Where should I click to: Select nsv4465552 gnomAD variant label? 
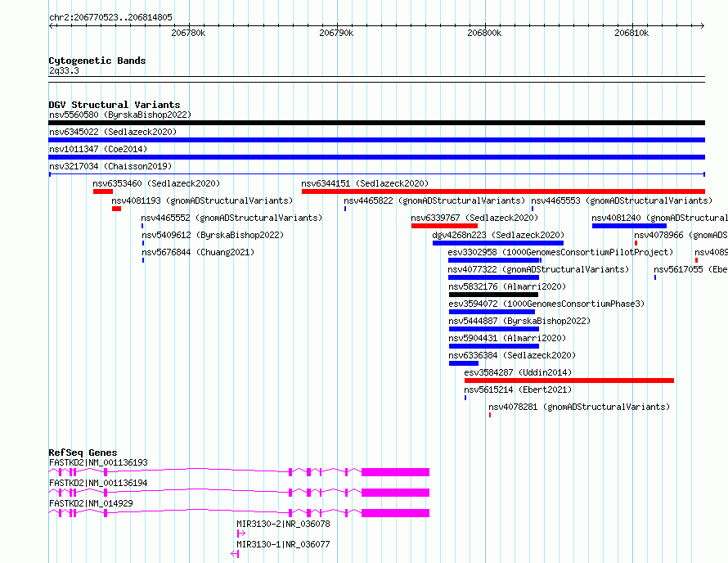231,218
